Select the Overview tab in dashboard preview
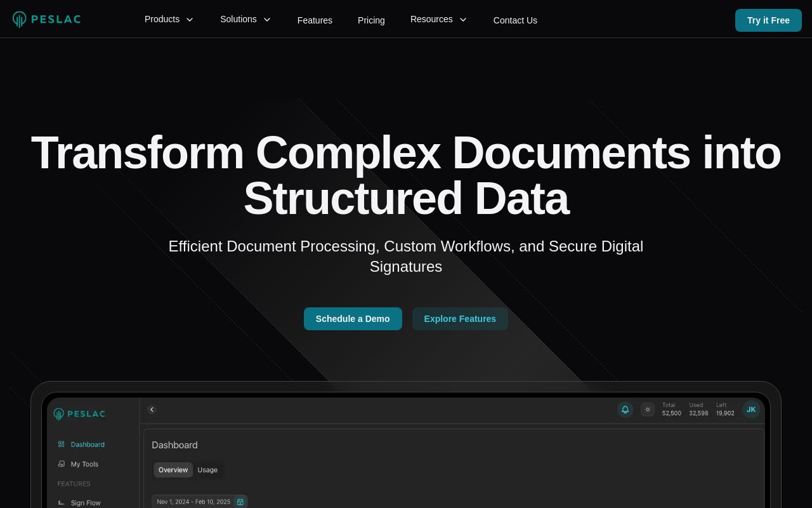 [x=173, y=470]
